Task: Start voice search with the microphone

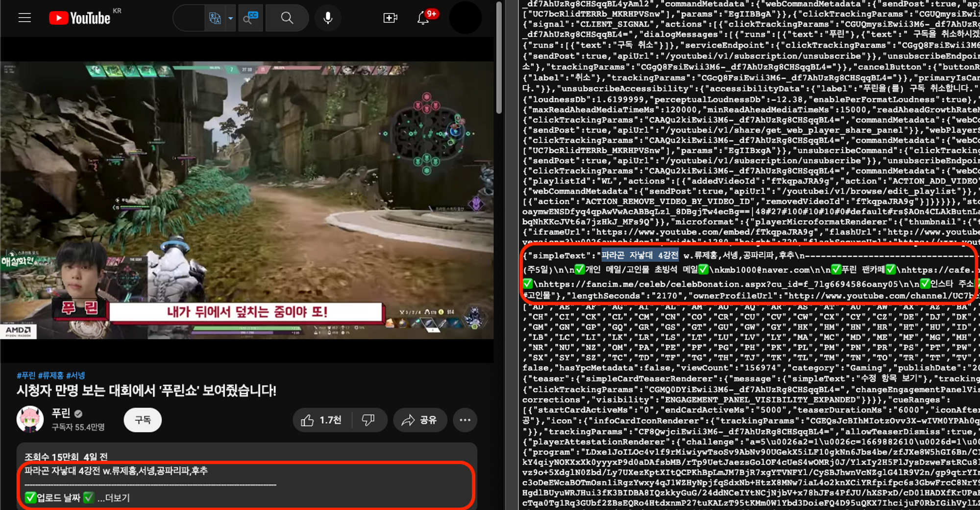Action: [x=328, y=18]
